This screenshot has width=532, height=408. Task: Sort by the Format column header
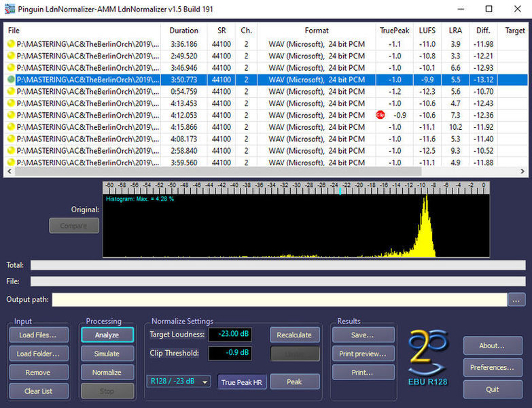(317, 31)
